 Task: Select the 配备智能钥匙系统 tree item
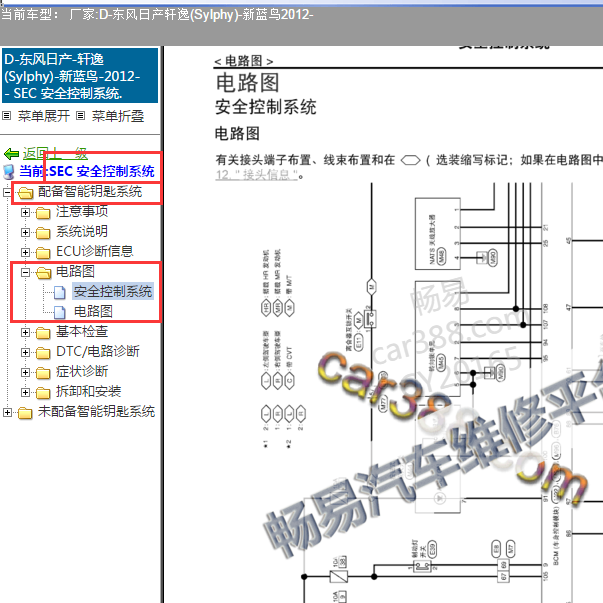[x=90, y=192]
